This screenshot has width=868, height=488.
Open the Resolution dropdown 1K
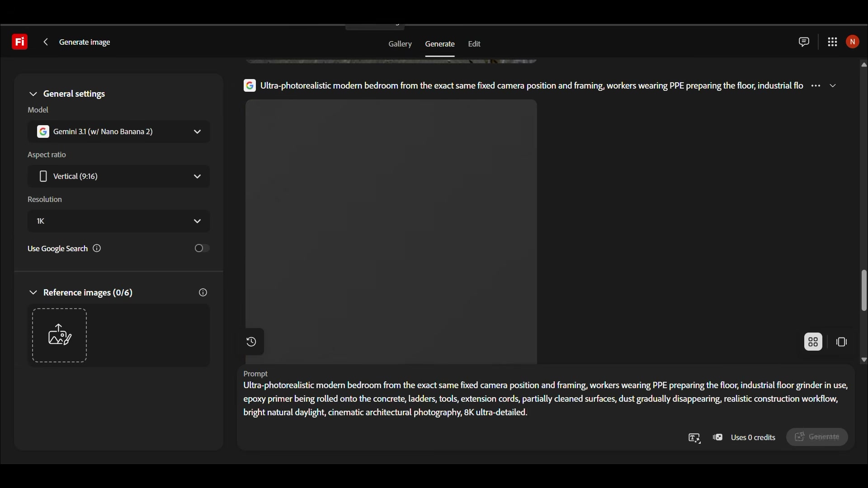click(x=119, y=221)
